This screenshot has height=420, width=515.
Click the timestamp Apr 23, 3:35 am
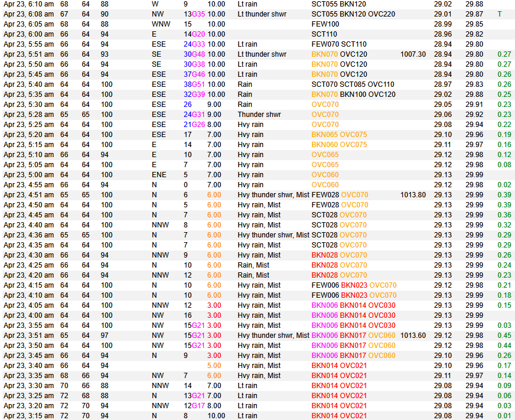[28, 375]
